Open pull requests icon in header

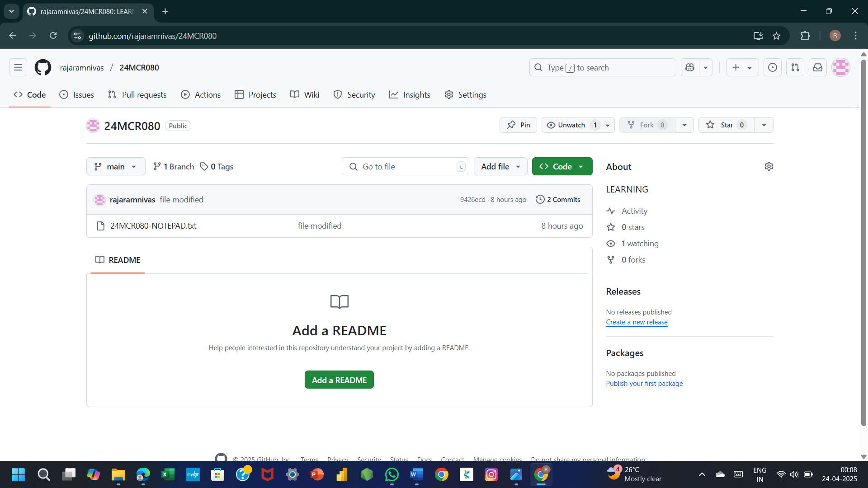coord(795,67)
